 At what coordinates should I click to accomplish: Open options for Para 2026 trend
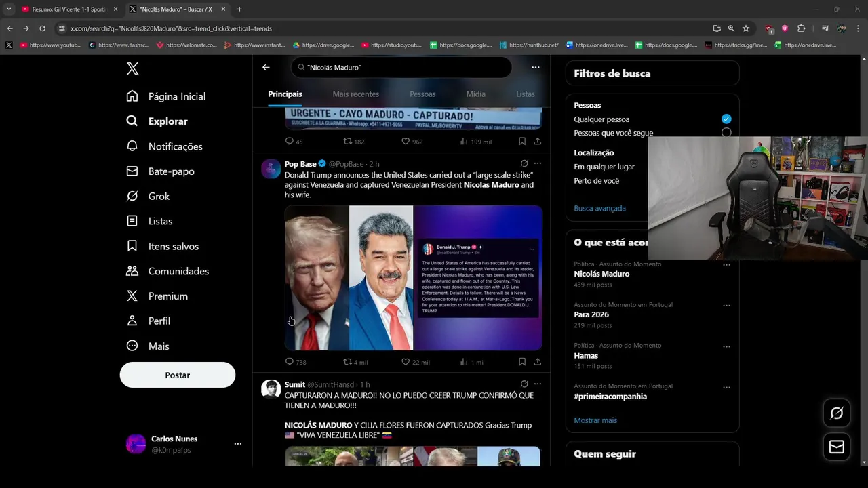coord(726,305)
